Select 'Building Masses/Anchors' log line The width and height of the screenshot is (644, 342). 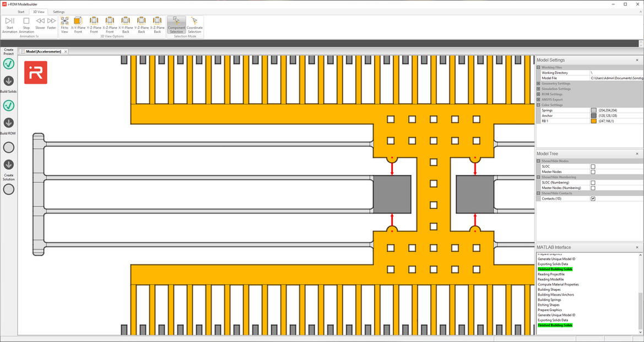pyautogui.click(x=556, y=295)
